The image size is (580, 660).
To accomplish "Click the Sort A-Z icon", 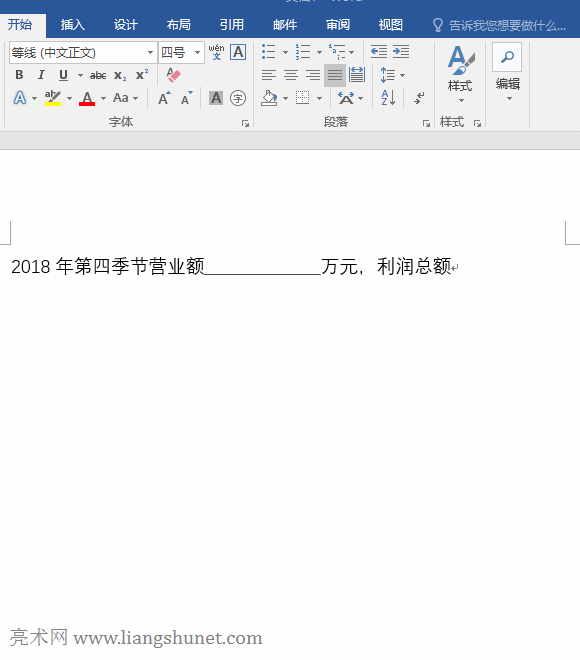I will 388,98.
